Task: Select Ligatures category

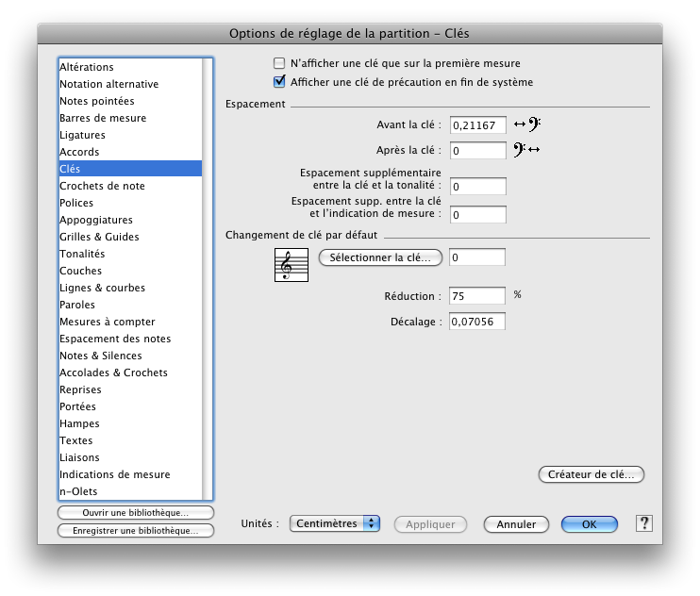Action: click(130, 135)
